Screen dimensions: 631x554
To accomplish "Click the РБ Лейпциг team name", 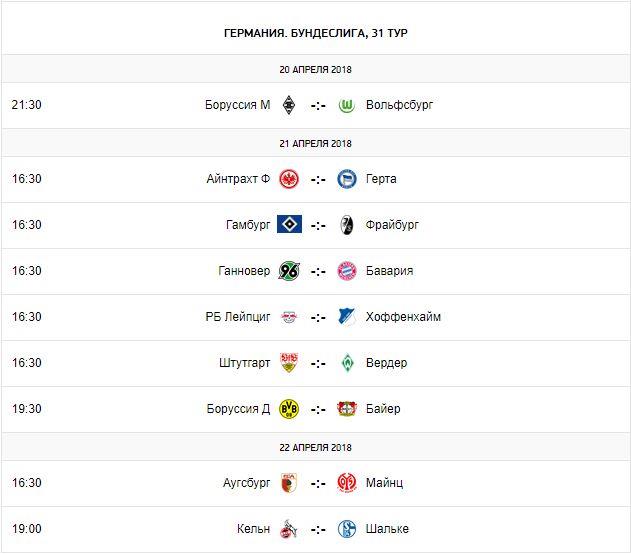I will tap(238, 317).
